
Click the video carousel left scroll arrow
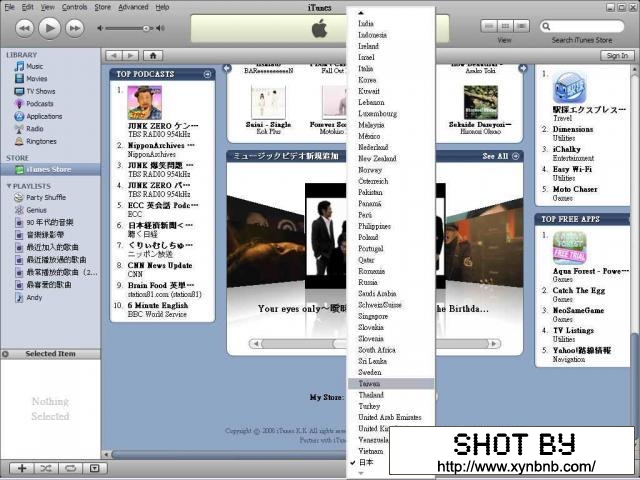(x=256, y=344)
